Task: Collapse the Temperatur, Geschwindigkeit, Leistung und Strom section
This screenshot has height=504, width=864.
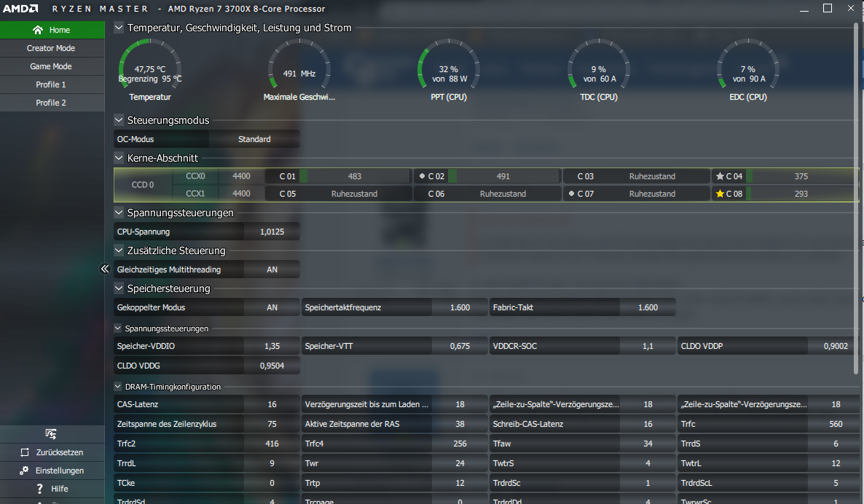Action: tap(119, 27)
